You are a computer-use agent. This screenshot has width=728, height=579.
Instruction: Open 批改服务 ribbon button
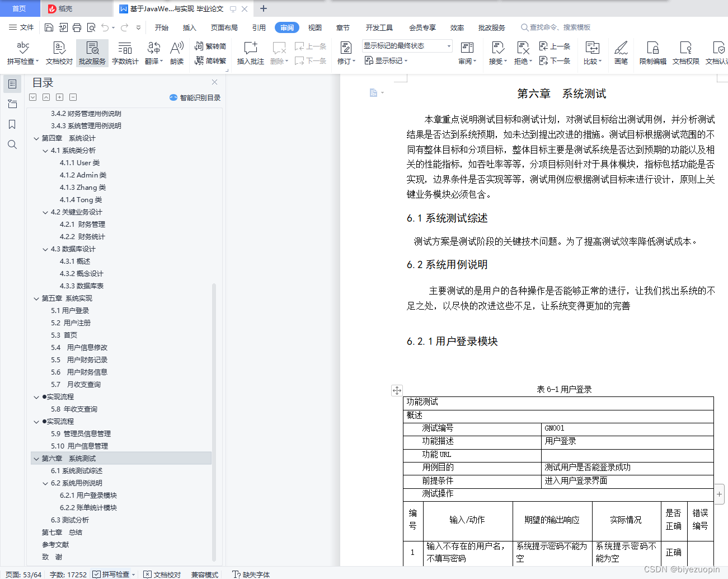[x=92, y=53]
